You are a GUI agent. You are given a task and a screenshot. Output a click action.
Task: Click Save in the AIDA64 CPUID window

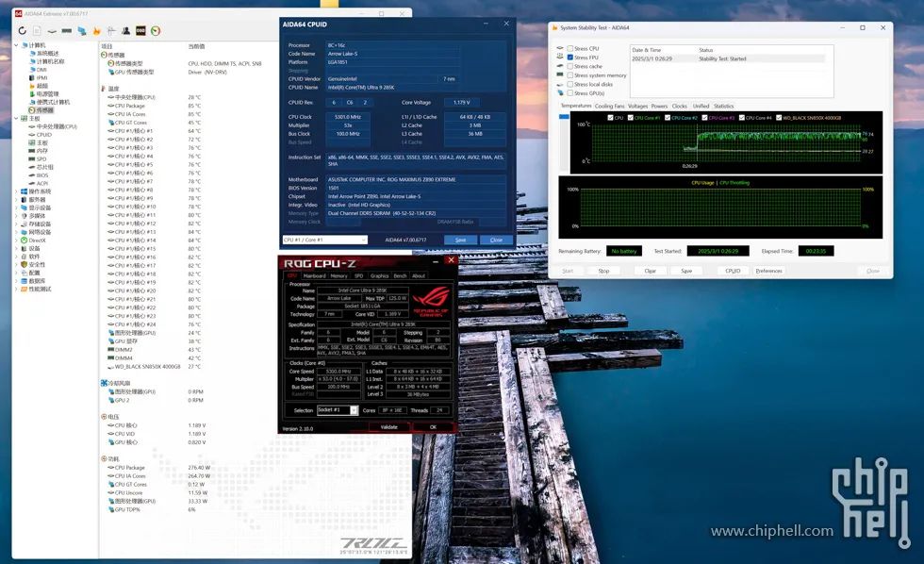pyautogui.click(x=461, y=240)
